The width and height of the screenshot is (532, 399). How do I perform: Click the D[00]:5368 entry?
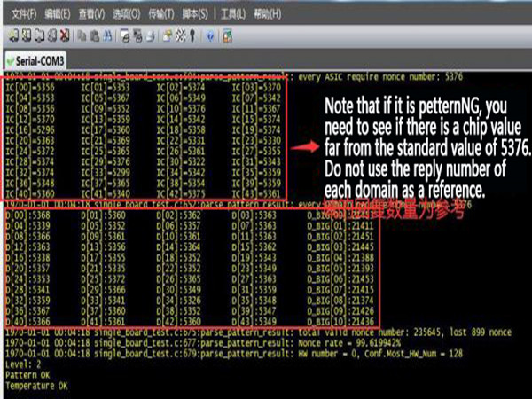27,215
